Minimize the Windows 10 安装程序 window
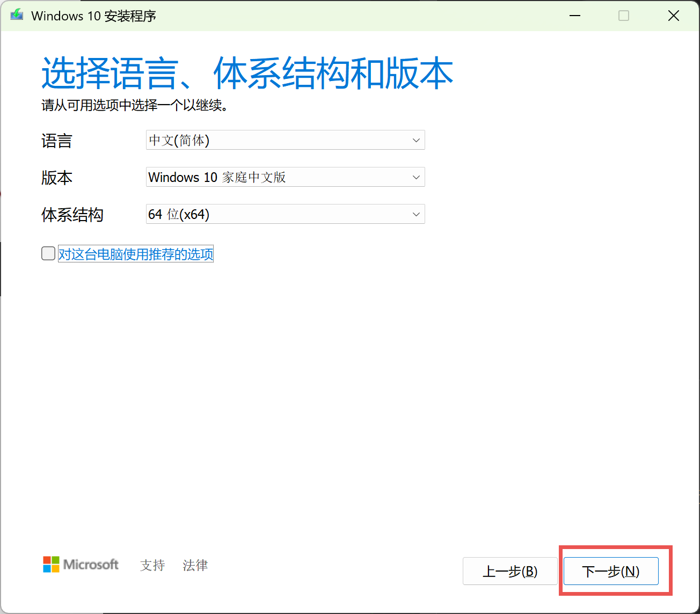 pos(575,16)
